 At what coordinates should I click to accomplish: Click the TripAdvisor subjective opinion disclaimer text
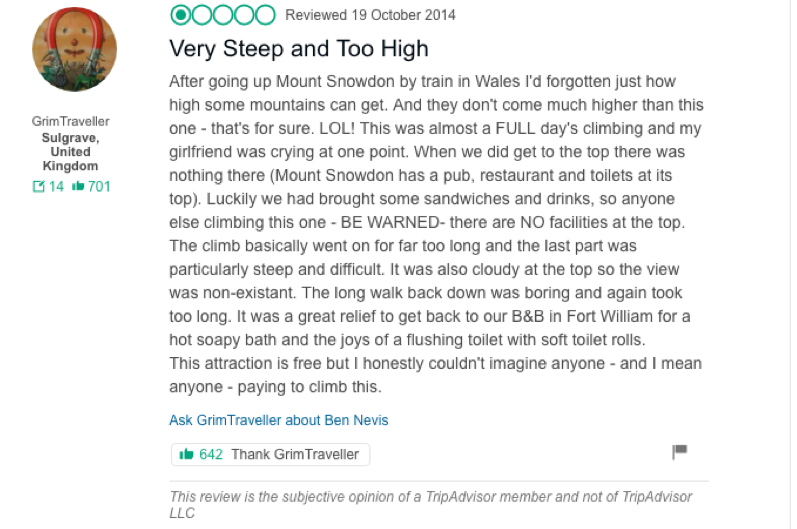431,505
